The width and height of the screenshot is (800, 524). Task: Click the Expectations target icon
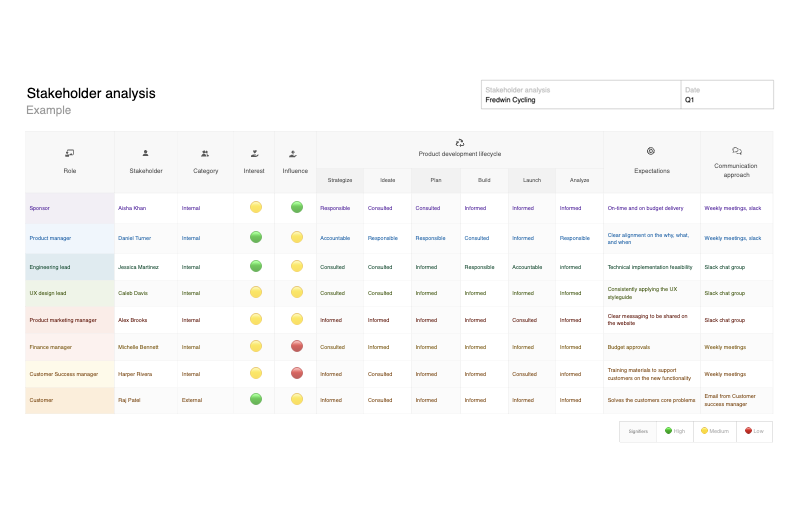pyautogui.click(x=651, y=151)
